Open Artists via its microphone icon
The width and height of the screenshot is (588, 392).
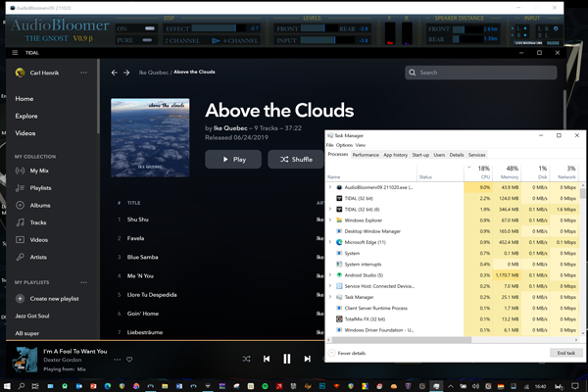pos(21,257)
